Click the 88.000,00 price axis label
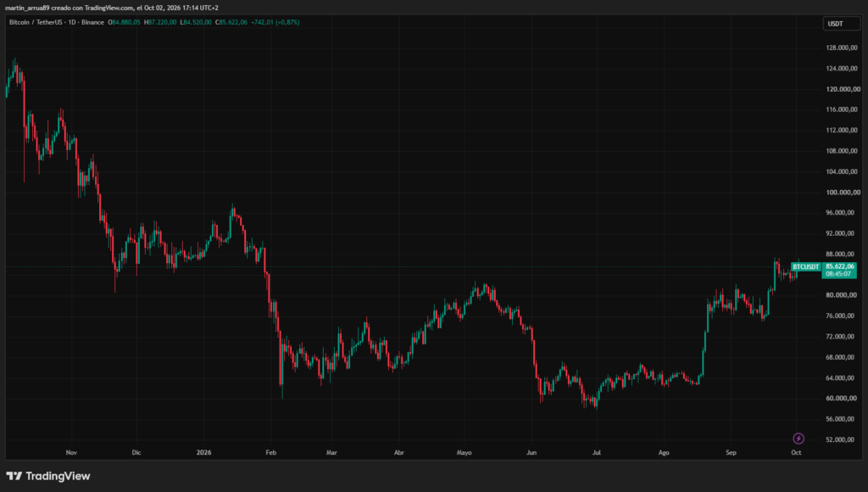This screenshot has width=868, height=492. [842, 254]
